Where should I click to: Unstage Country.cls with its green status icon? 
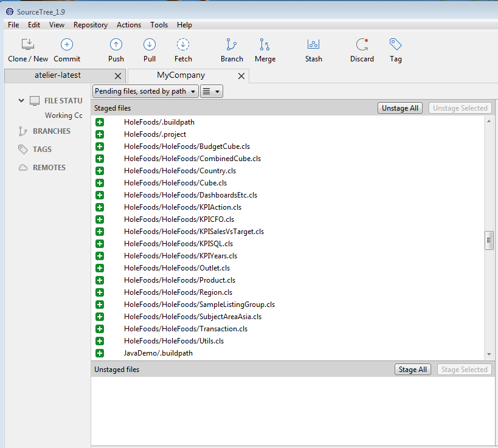click(100, 170)
